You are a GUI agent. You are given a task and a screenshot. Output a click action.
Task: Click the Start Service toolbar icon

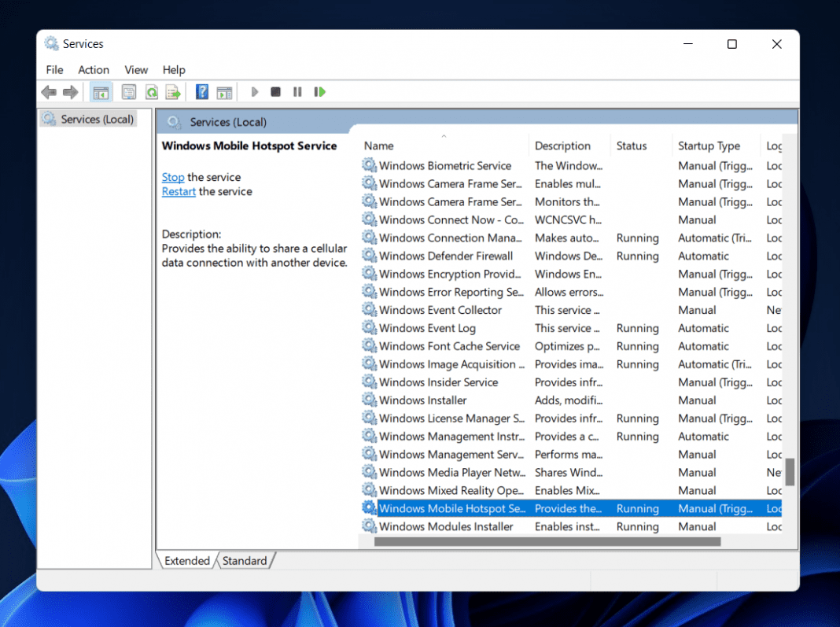(x=254, y=92)
